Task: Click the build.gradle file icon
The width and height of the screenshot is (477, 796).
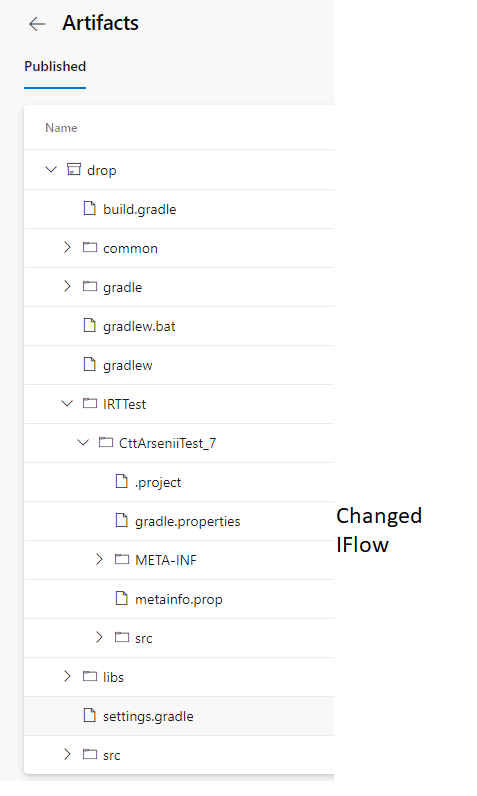Action: (89, 208)
